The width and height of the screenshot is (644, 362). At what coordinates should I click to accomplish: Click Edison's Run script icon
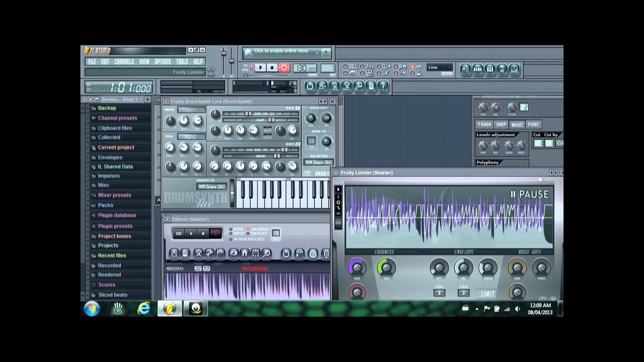pyautogui.click(x=299, y=254)
